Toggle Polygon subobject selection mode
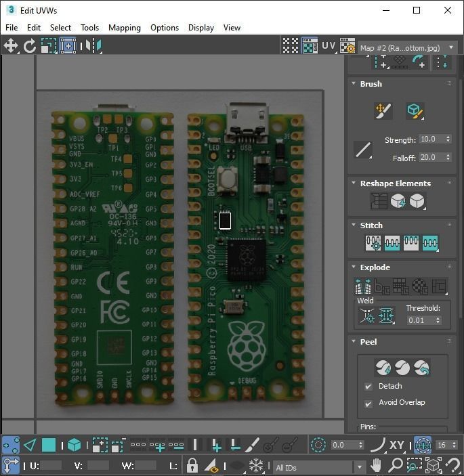The height and width of the screenshot is (476, 464). tap(49, 446)
